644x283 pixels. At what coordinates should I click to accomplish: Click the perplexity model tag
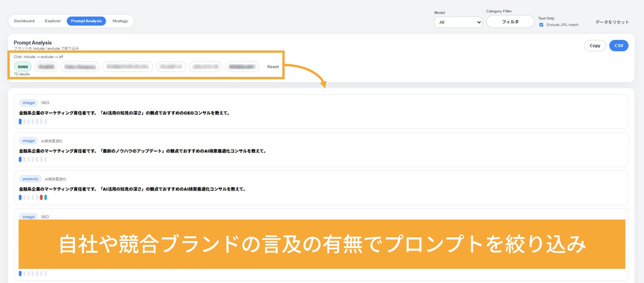(x=30, y=179)
